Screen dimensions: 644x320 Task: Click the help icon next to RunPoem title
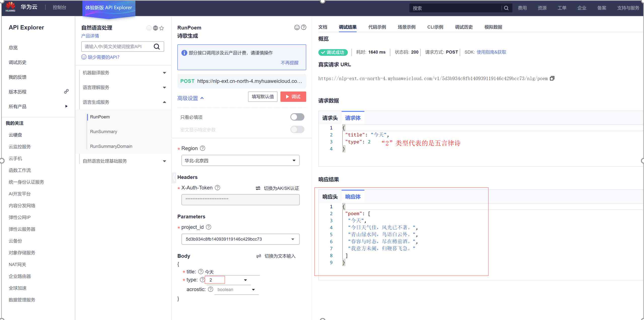coord(304,27)
